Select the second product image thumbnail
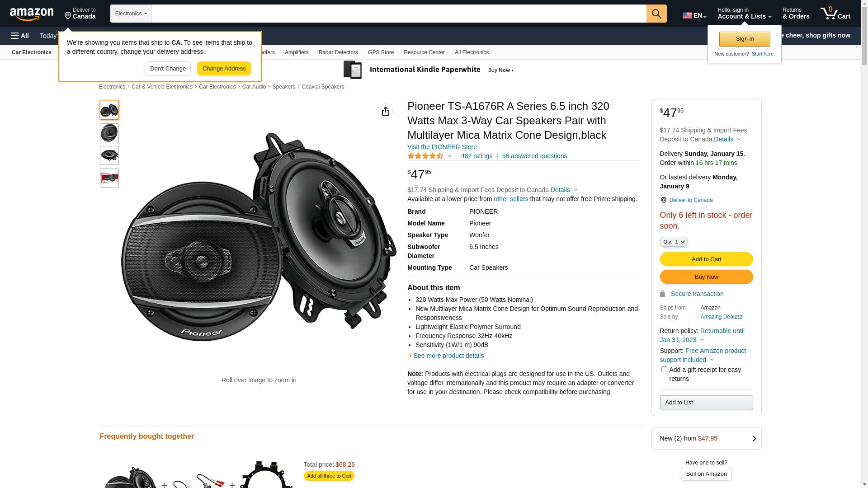868x488 pixels. 109,133
